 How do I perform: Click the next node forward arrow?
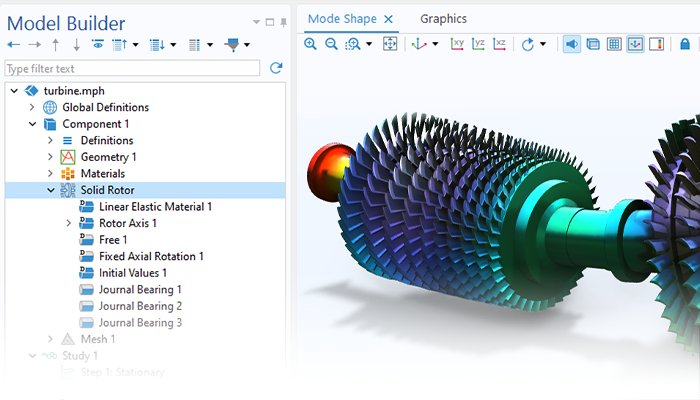click(x=34, y=45)
